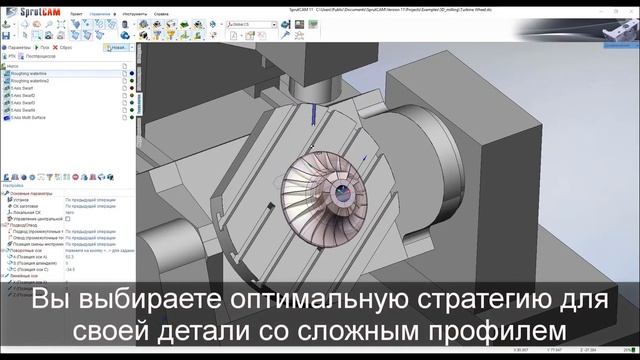
Task: Click the globe icon in the toolbar
Action: pyautogui.click(x=213, y=24)
